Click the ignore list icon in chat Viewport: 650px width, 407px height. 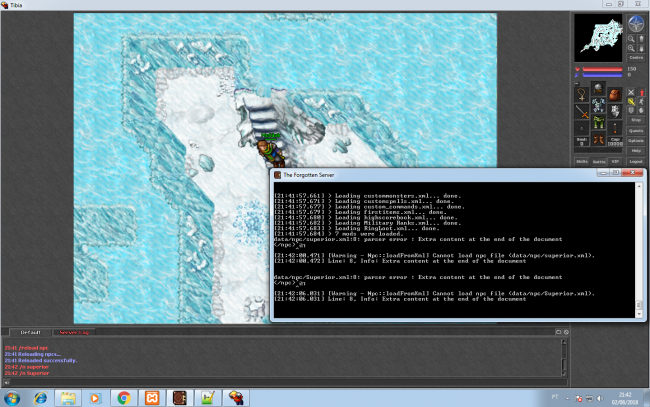[x=566, y=332]
